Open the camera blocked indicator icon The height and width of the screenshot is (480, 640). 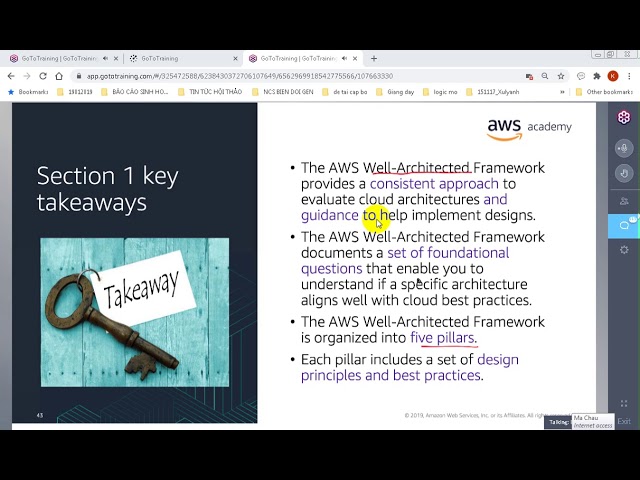[529, 76]
